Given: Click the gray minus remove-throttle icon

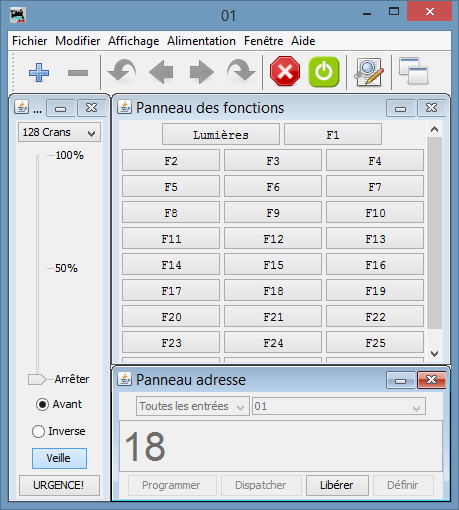Looking at the screenshot, I should (78, 73).
